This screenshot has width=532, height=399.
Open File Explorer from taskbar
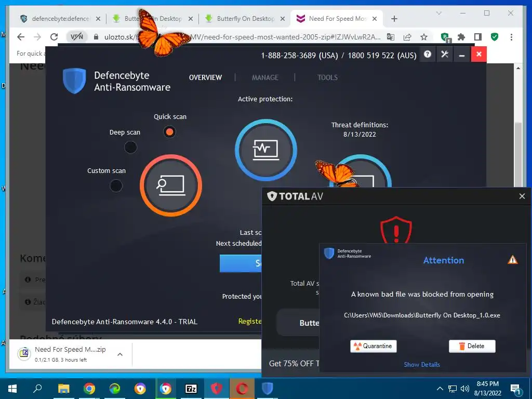click(63, 389)
